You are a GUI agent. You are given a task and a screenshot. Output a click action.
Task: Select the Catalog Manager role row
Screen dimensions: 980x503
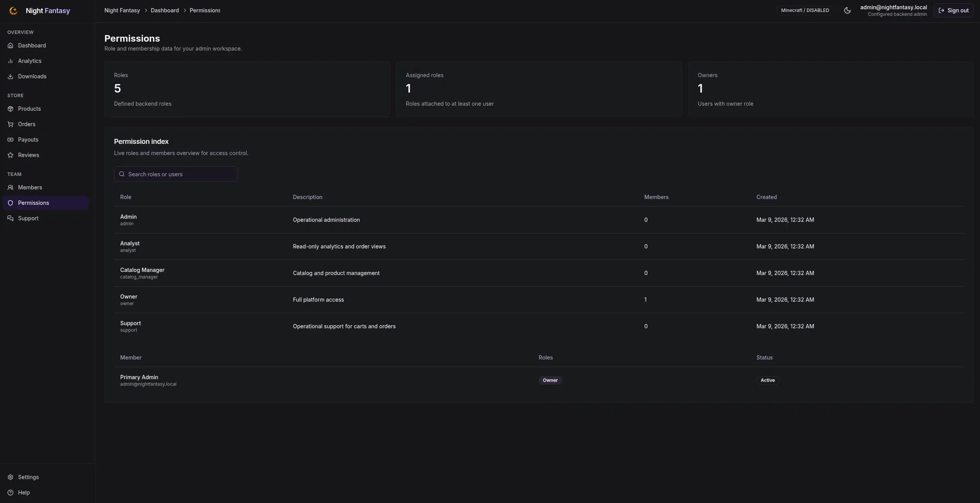point(539,273)
